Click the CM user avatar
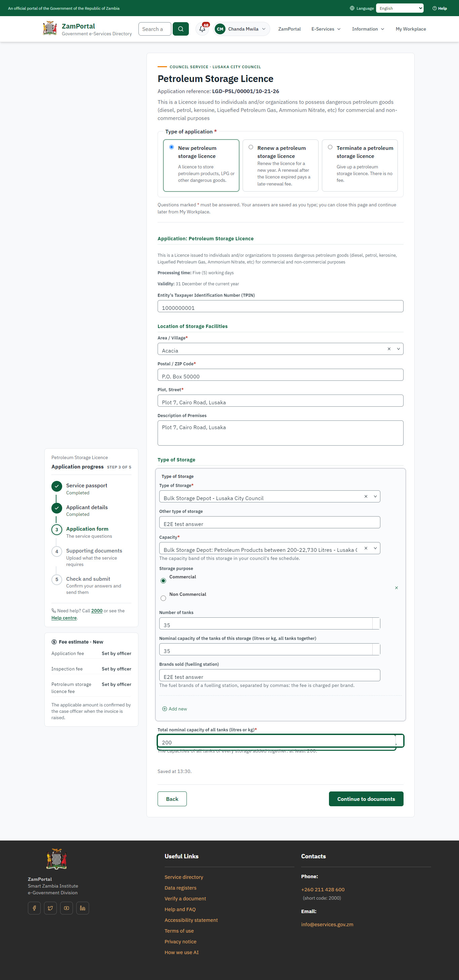459x980 pixels. [x=220, y=29]
